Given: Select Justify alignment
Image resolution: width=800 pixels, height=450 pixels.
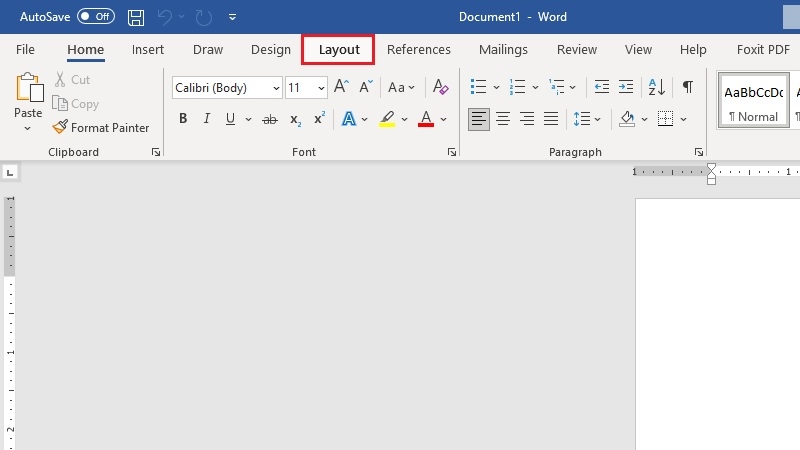Looking at the screenshot, I should click(551, 119).
